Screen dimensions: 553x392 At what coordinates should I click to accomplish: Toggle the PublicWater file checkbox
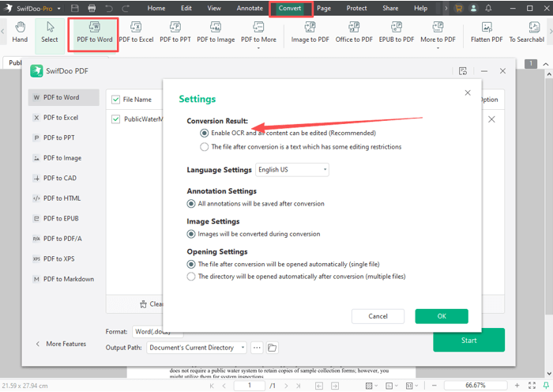point(115,119)
